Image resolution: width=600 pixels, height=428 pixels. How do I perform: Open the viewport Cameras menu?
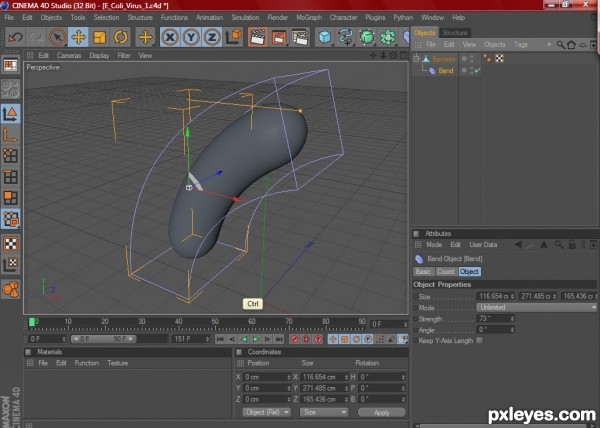tap(69, 56)
